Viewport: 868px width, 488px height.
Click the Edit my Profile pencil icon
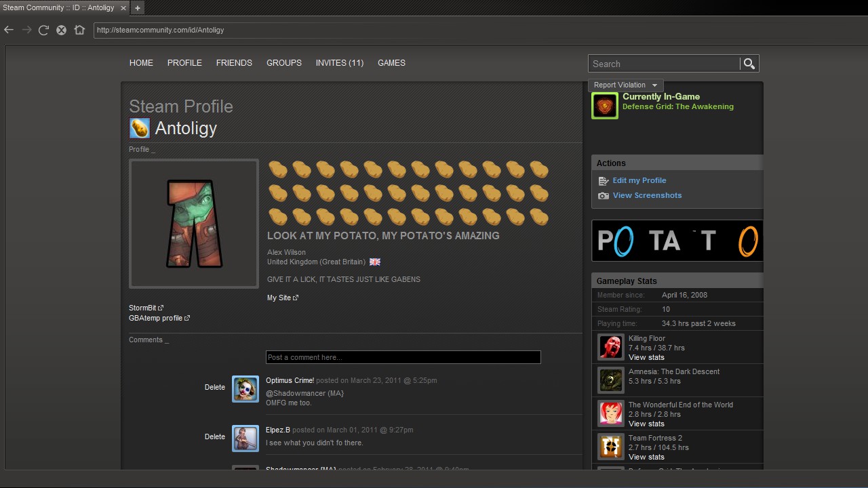[x=604, y=181]
